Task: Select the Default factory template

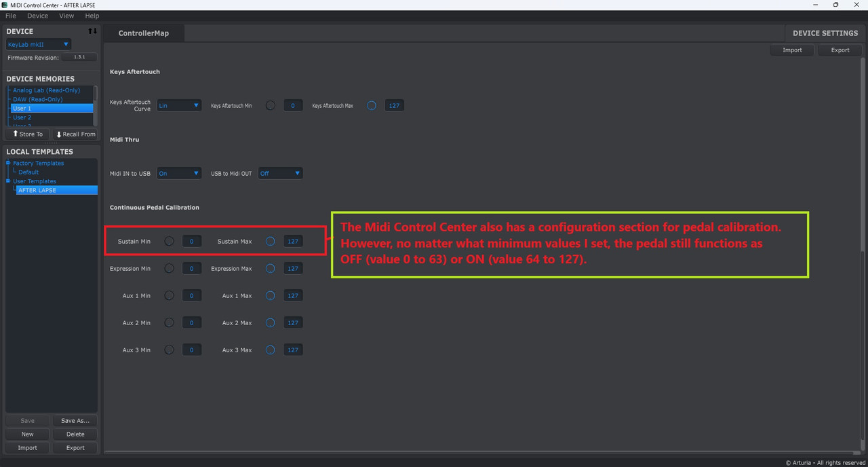Action: [x=28, y=172]
